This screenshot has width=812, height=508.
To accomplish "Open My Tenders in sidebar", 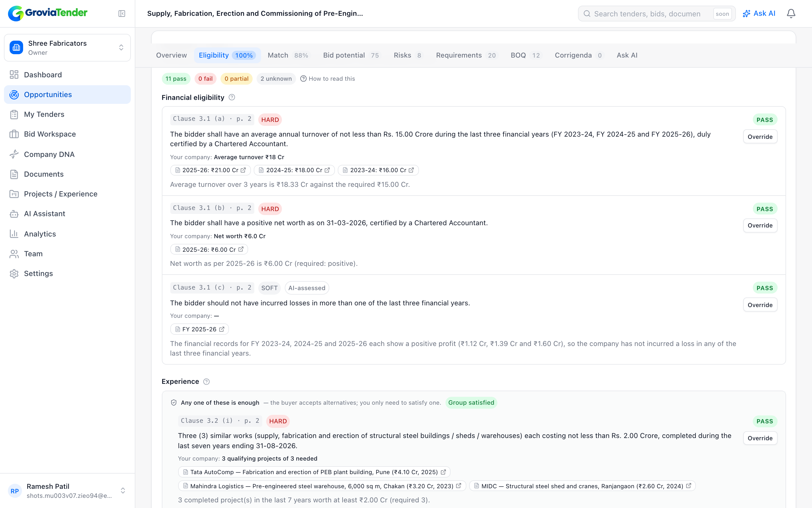I will pyautogui.click(x=67, y=114).
